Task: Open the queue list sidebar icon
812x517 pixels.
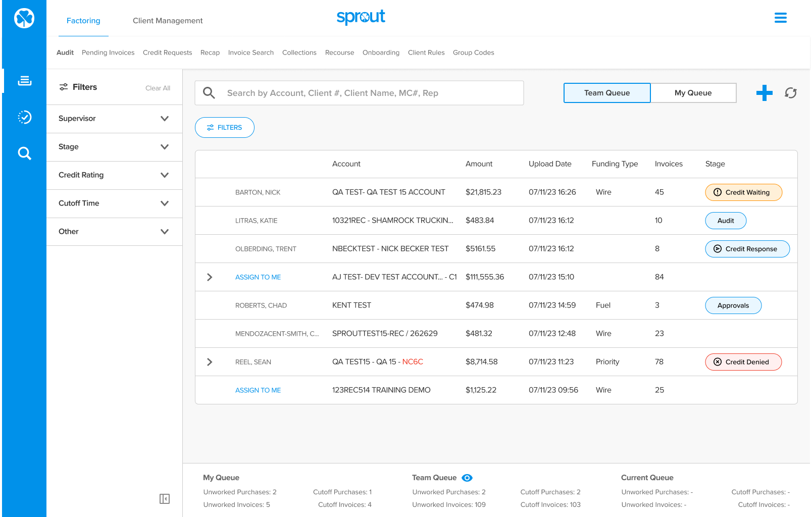Action: coord(24,81)
